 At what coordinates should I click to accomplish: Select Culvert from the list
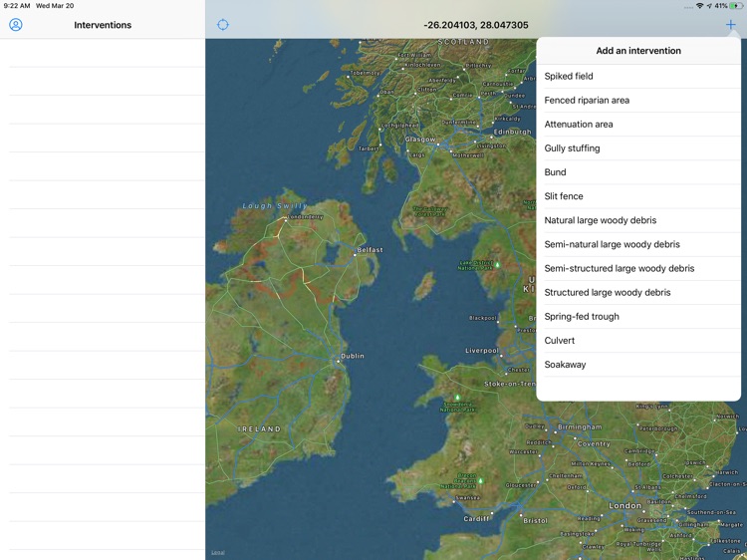click(560, 341)
